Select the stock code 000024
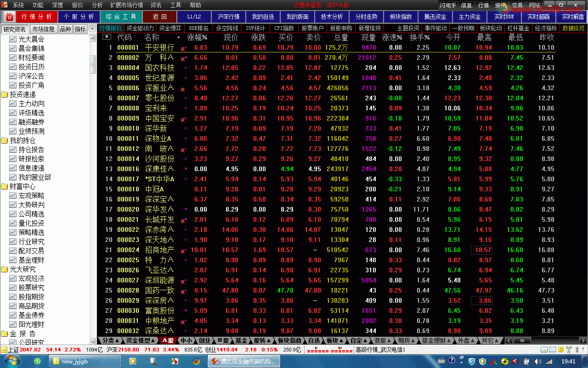The height and width of the screenshot is (368, 588). pos(128,250)
